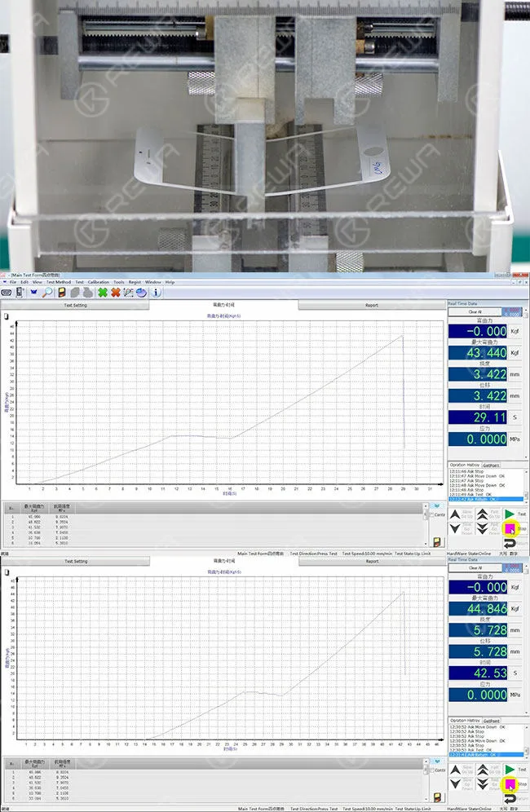Click Fast Go Down double arrow, upper panel
The image size is (530, 812).
pyautogui.click(x=482, y=528)
